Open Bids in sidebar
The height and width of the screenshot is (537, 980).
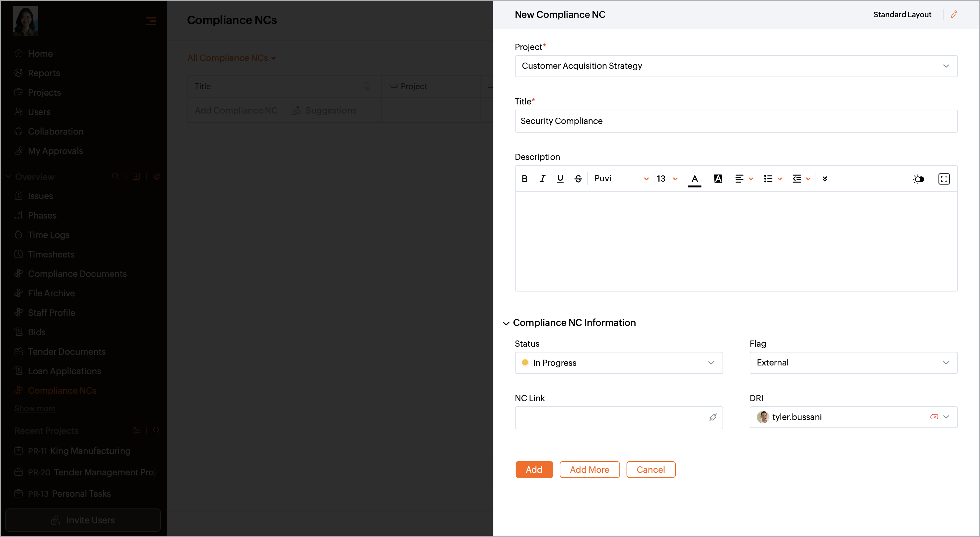tap(30, 332)
